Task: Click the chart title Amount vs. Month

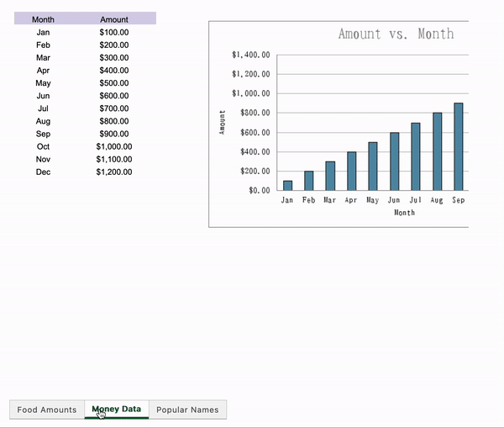Action: tap(396, 34)
